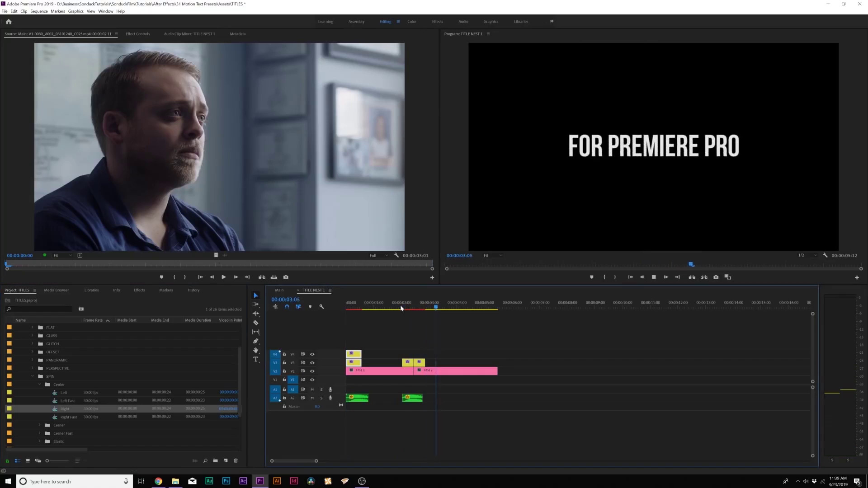The image size is (868, 488).
Task: Toggle the Linked Selection icon
Action: (x=298, y=307)
